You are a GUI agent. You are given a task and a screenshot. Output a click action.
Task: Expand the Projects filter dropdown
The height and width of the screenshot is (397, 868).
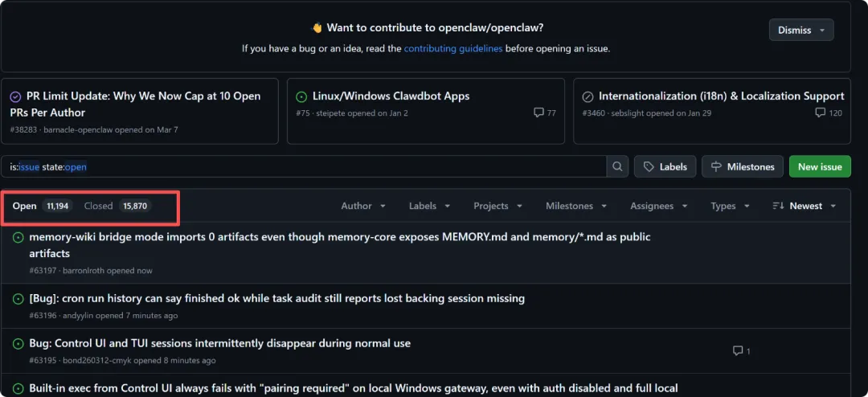pos(498,206)
